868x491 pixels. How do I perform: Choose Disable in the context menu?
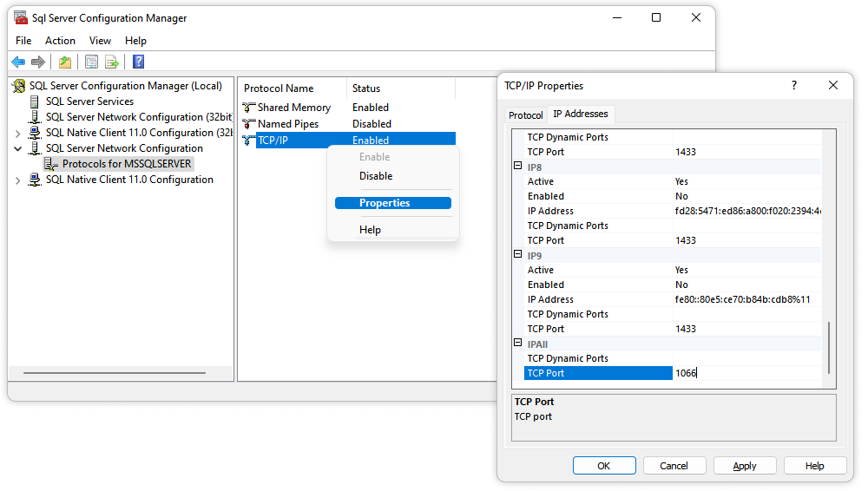tap(393, 176)
